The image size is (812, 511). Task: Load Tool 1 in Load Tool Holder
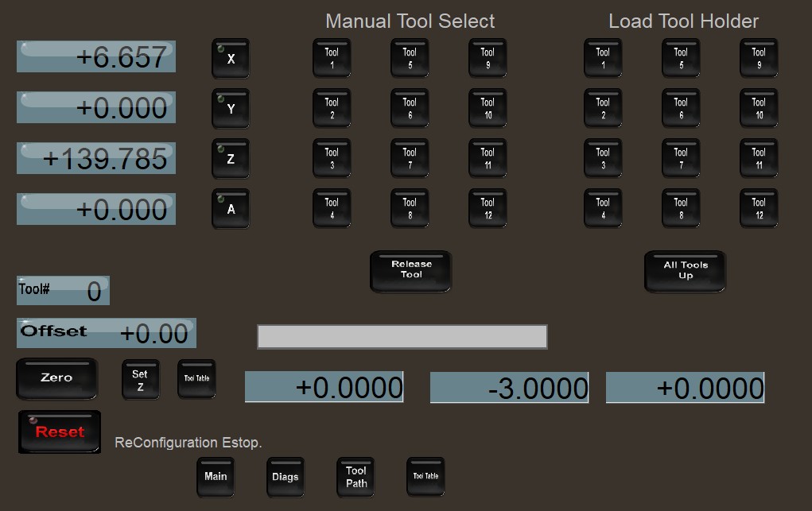point(604,58)
